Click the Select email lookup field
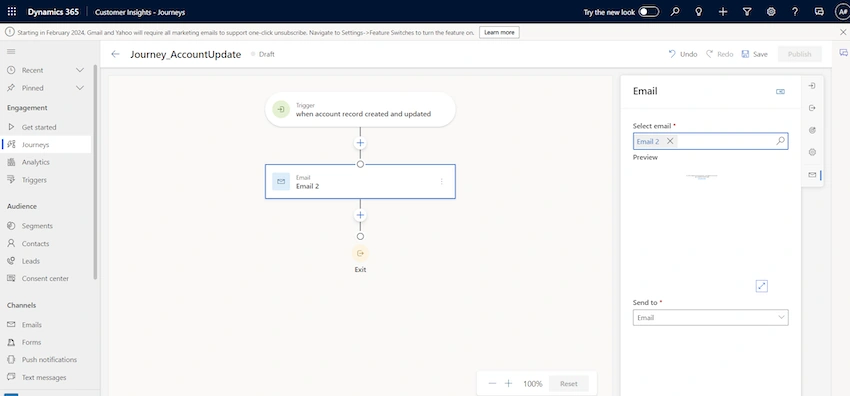The width and height of the screenshot is (850, 396). tap(710, 141)
